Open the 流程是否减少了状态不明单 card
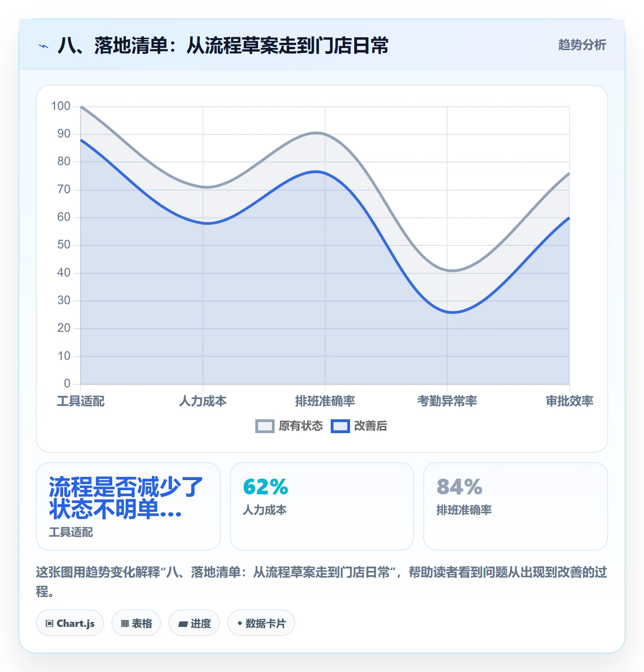The height and width of the screenshot is (672, 644). point(128,506)
